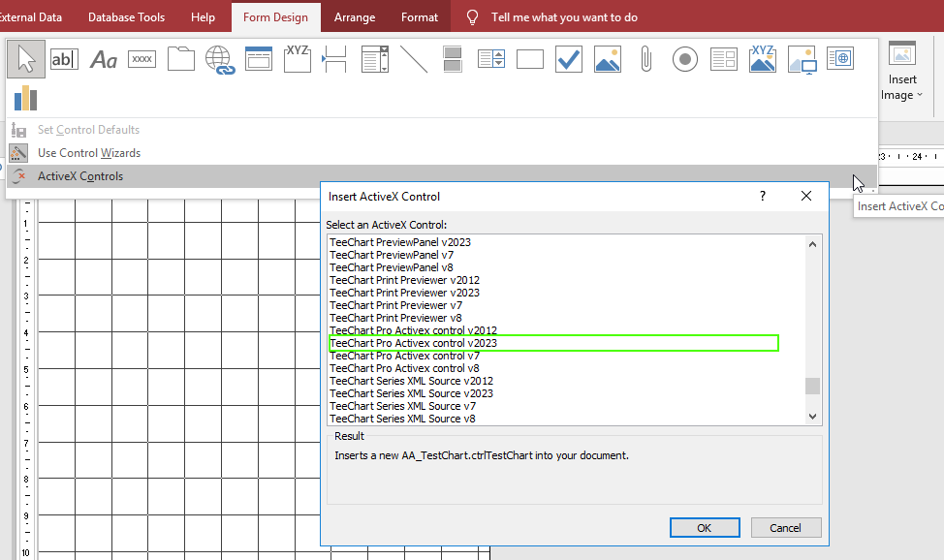Close the Insert ActiveX Control dialog
This screenshot has height=560, width=944.
pyautogui.click(x=806, y=196)
